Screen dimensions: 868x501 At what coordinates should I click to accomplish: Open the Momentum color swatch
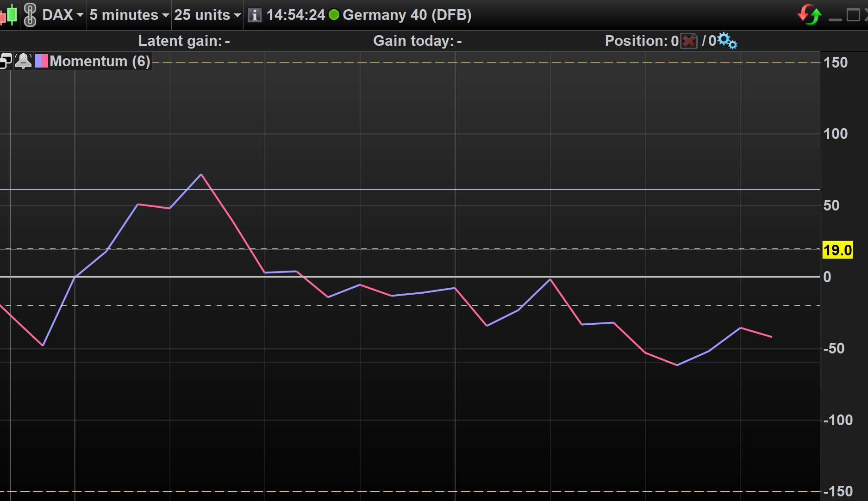(x=41, y=61)
